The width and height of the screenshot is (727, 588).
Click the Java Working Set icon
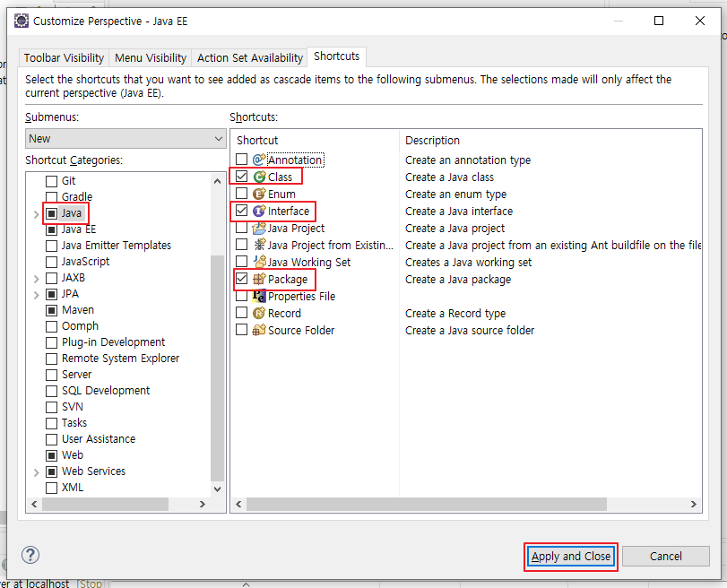[x=259, y=262]
